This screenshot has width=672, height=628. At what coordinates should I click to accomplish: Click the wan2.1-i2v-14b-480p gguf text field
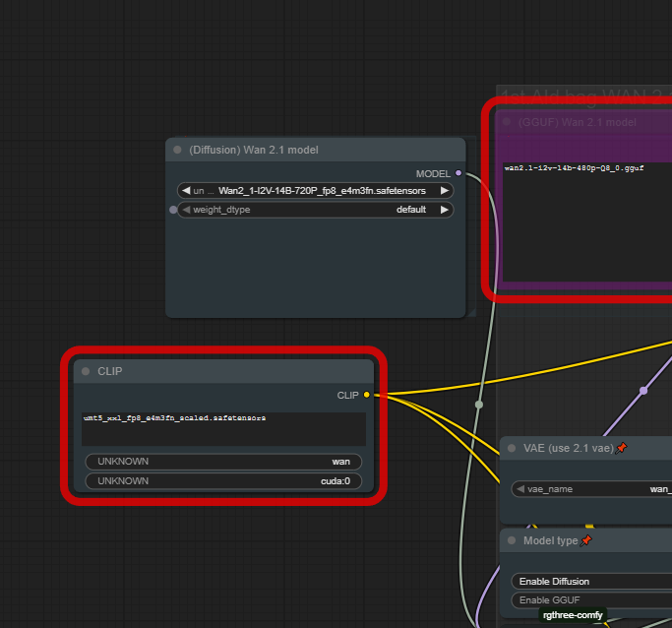tap(587, 221)
